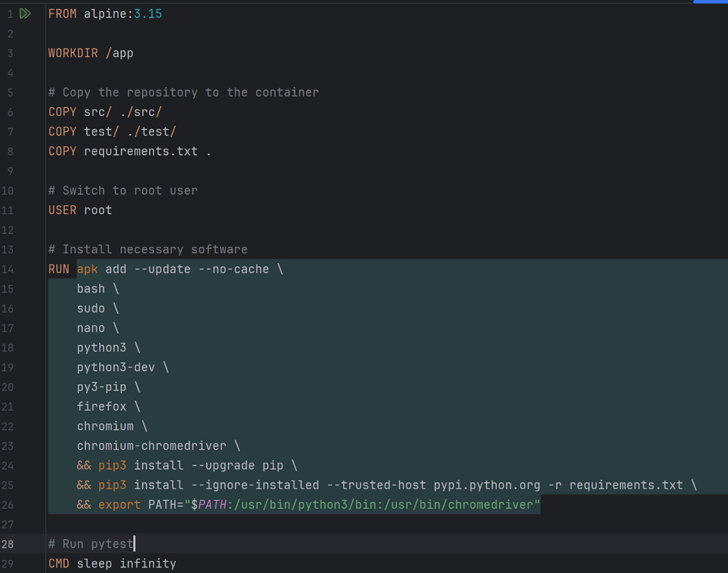Click '--upgrade pip' on line 24
Image resolution: width=728 pixels, height=573 pixels.
237,466
